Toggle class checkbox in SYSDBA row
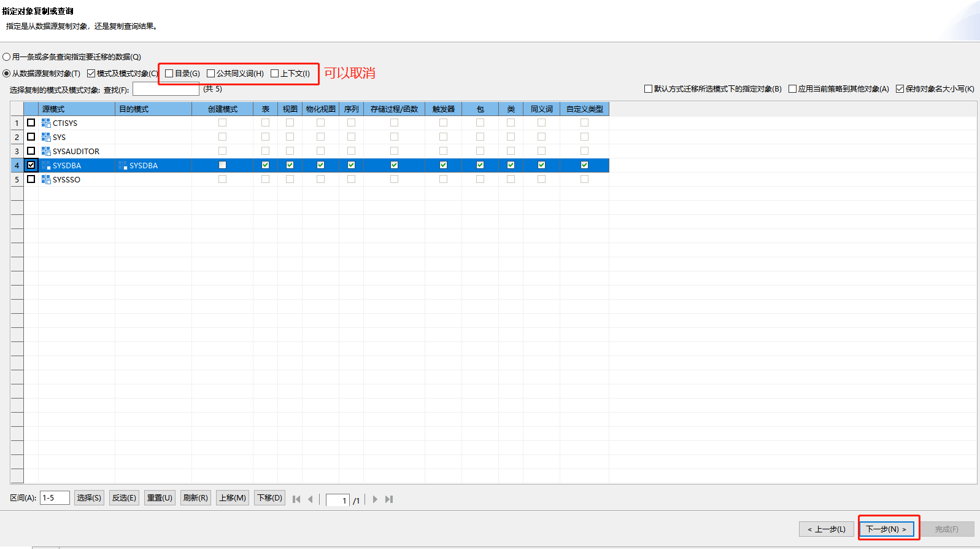 click(x=511, y=165)
